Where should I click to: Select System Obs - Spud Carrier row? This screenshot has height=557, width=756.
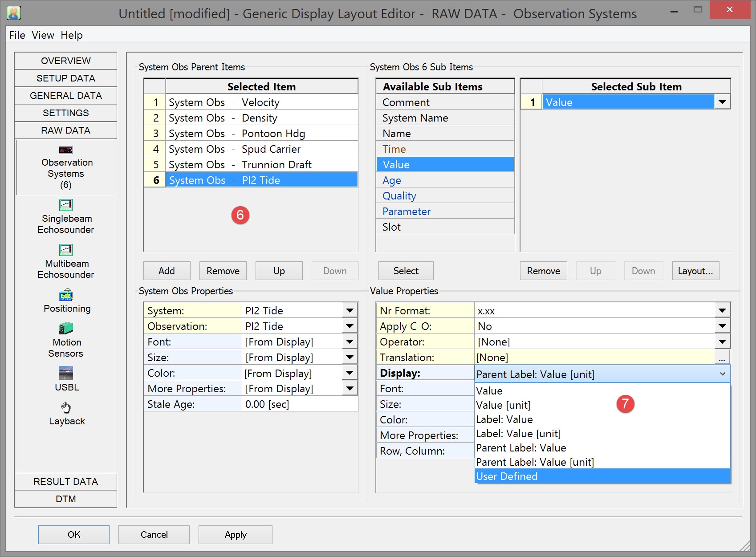pos(261,149)
